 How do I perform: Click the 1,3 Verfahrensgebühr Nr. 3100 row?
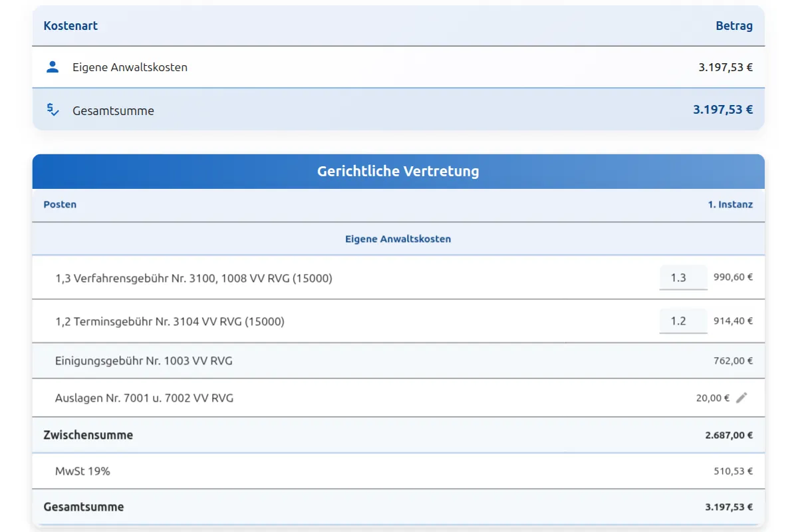point(266,278)
